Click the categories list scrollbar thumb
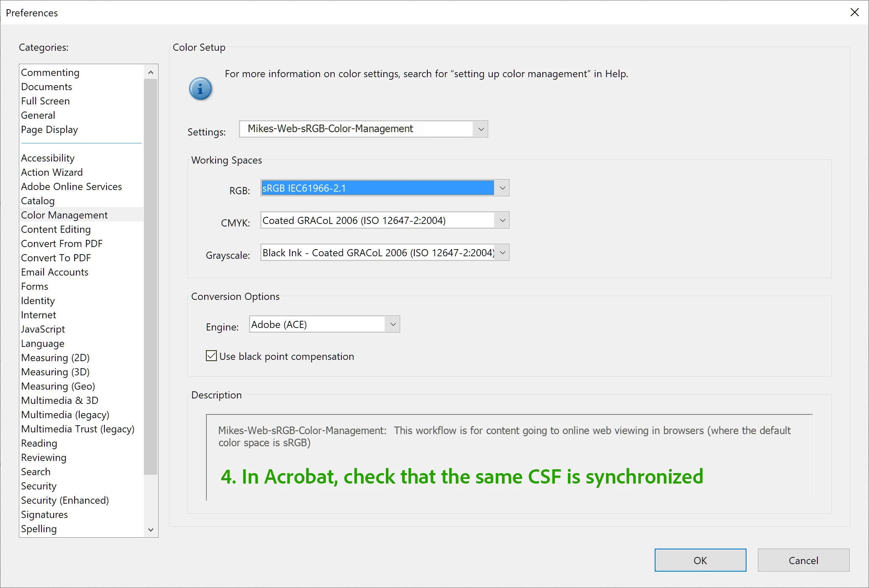Viewport: 869px width, 588px height. point(151,277)
